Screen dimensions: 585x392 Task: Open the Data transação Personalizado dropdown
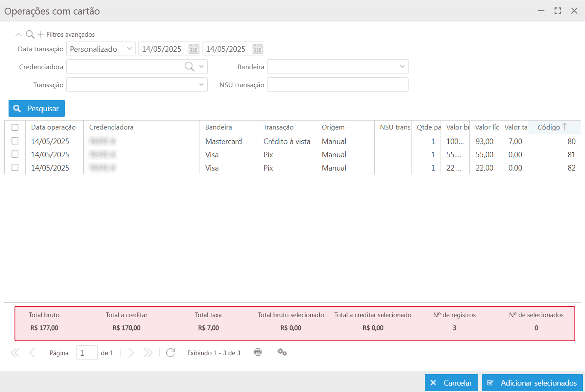[101, 49]
